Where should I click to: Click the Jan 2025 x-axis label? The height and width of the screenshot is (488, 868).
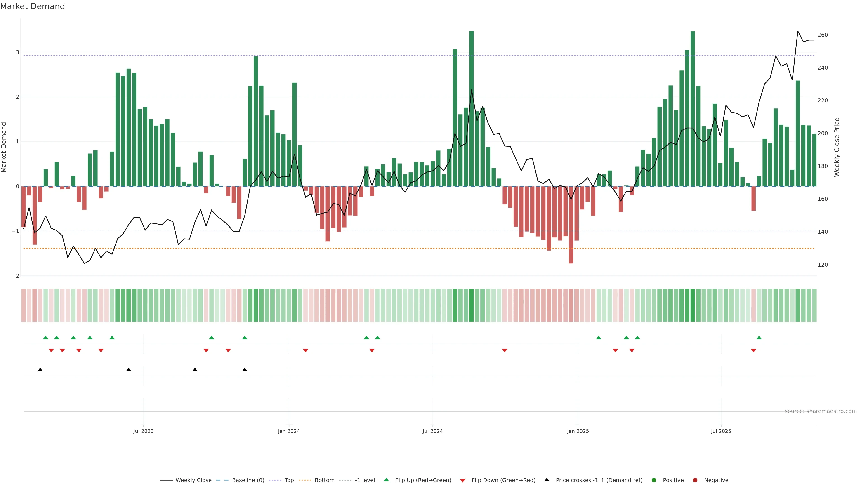578,431
